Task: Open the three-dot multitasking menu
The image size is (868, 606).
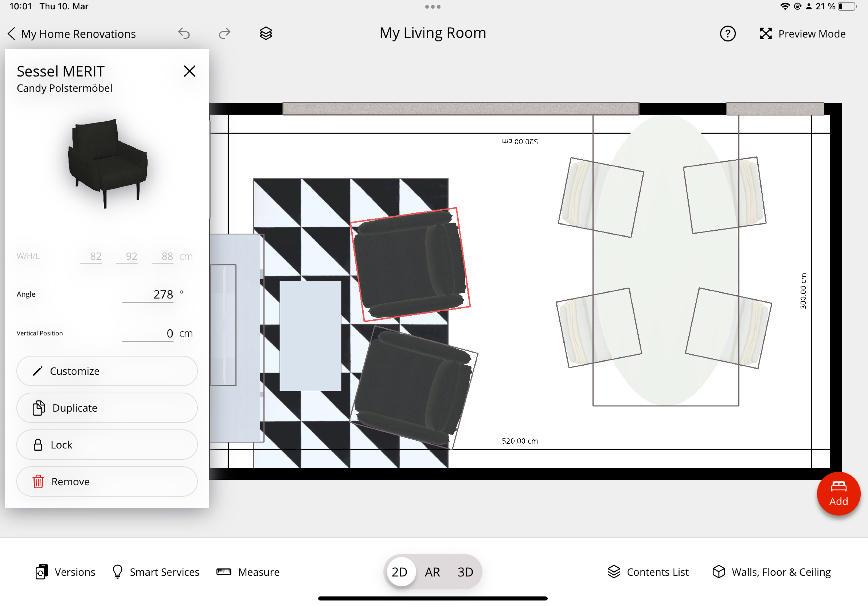Action: 433,7
